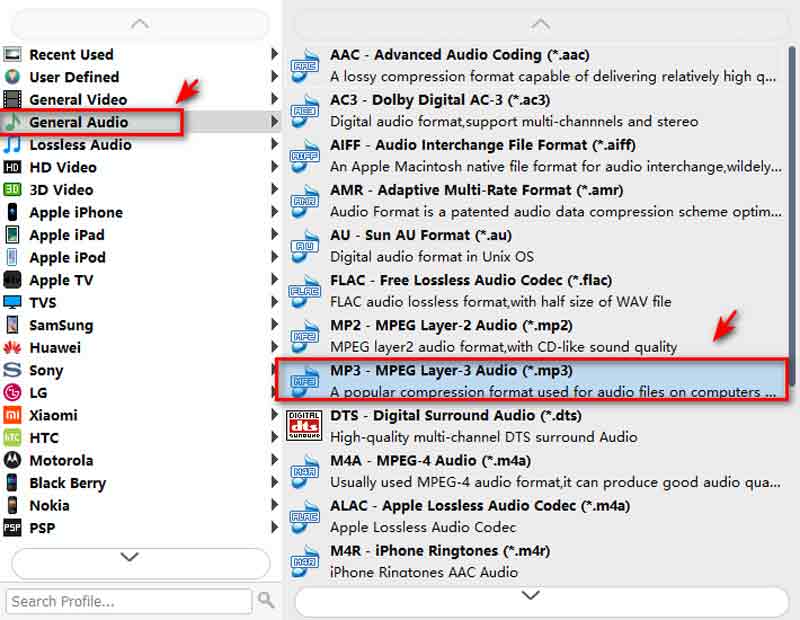
Task: Click the Sony logo icon
Action: pyautogui.click(x=12, y=370)
